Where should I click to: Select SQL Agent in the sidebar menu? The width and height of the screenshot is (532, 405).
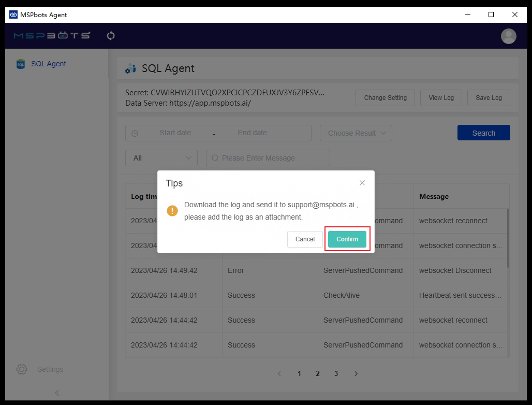49,64
